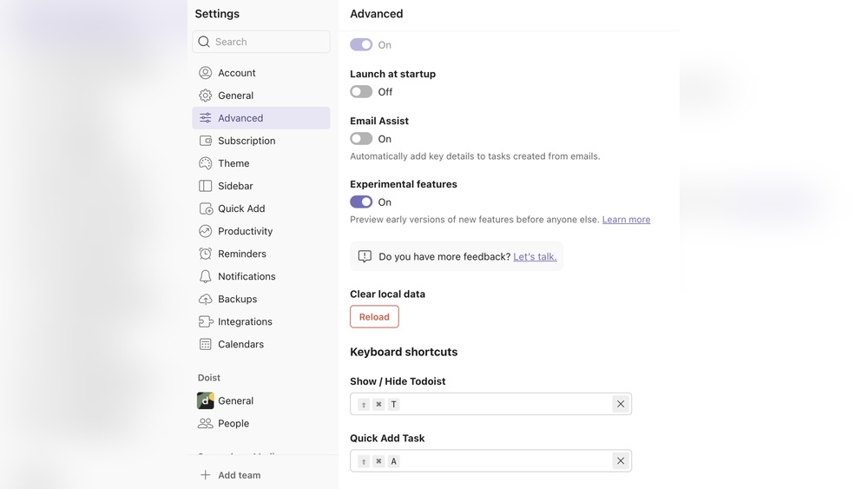Open Account settings

point(261,73)
